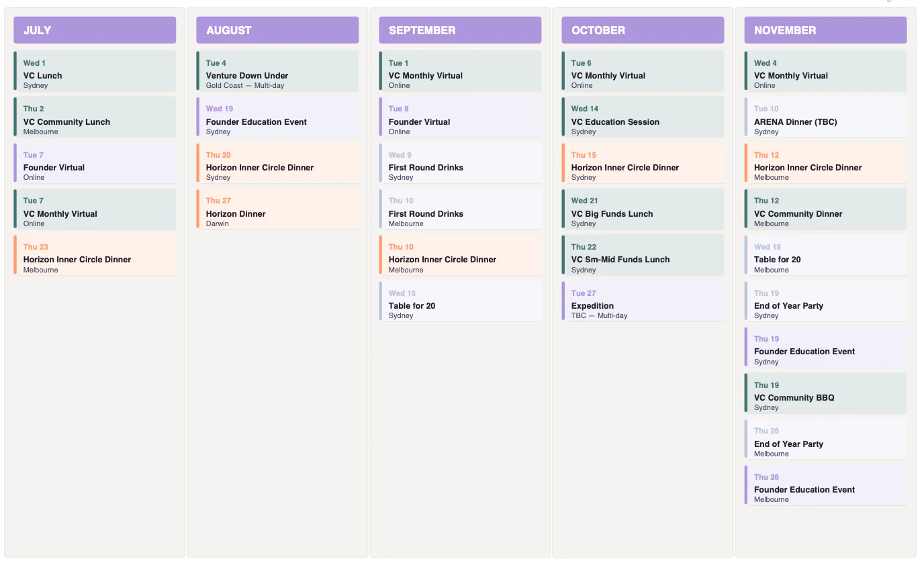Select the OCTOBER column header
The image size is (924, 565).
[643, 30]
